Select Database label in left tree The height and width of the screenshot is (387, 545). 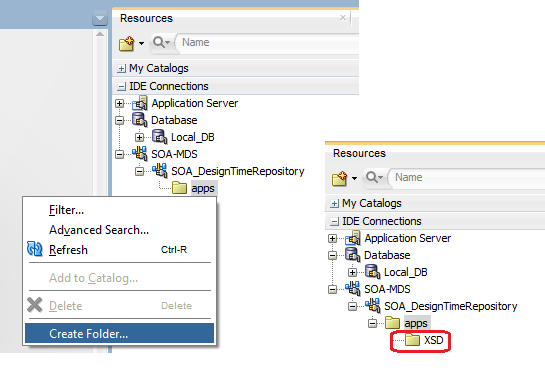(174, 120)
